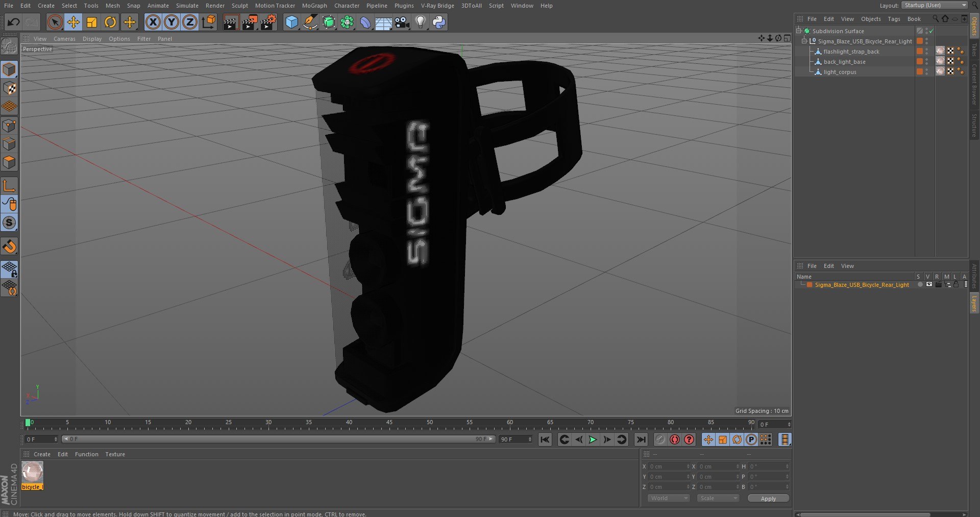The width and height of the screenshot is (980, 517).
Task: Toggle Rotation keyframe recording
Action: pos(737,439)
